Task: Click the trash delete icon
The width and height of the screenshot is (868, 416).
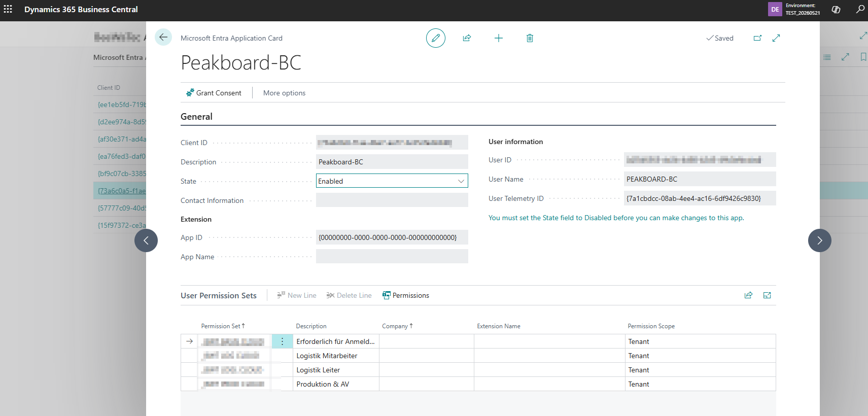Action: (x=530, y=38)
